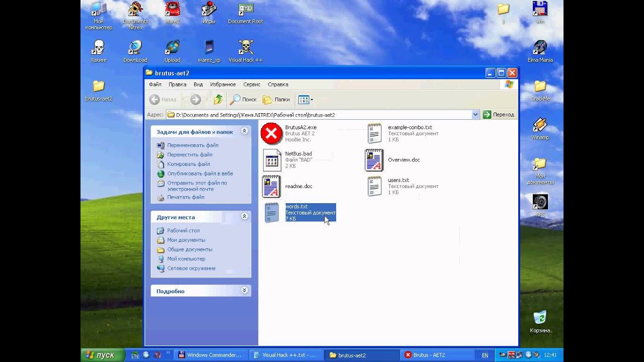Click Переименовать файл link
The width and height of the screenshot is (644, 362).
pos(193,145)
